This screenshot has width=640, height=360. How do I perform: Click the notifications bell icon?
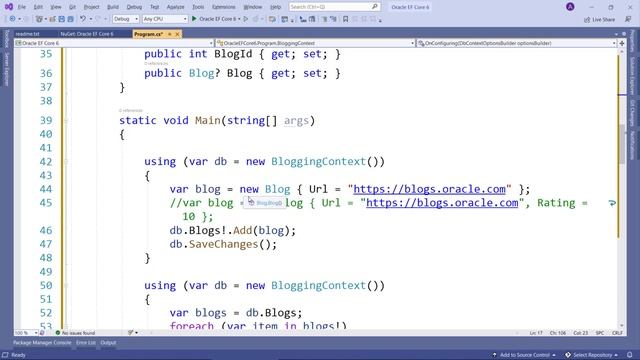[630, 355]
